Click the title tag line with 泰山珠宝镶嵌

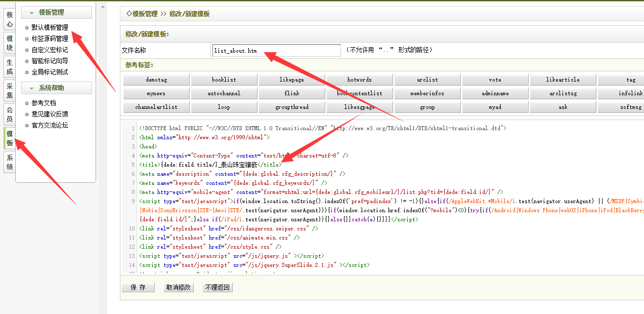(x=210, y=165)
